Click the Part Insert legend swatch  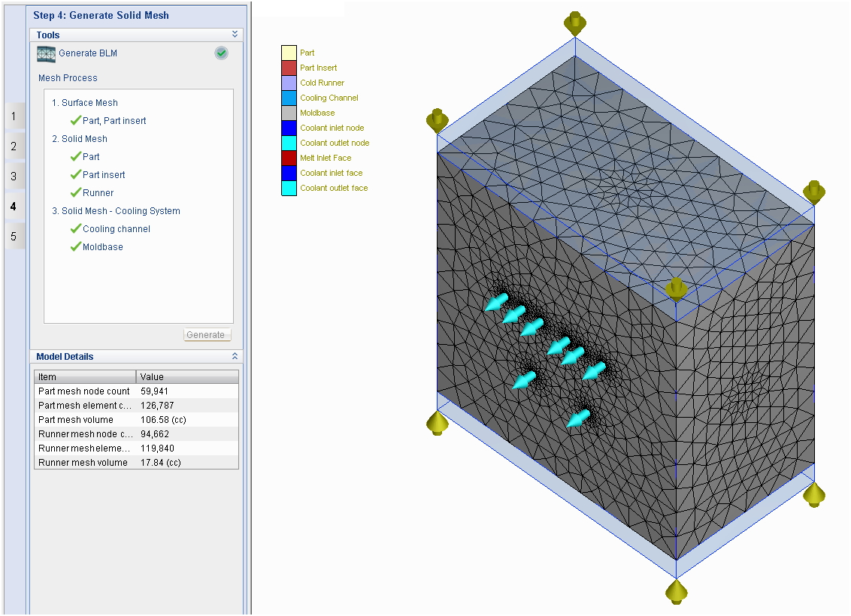[x=289, y=68]
